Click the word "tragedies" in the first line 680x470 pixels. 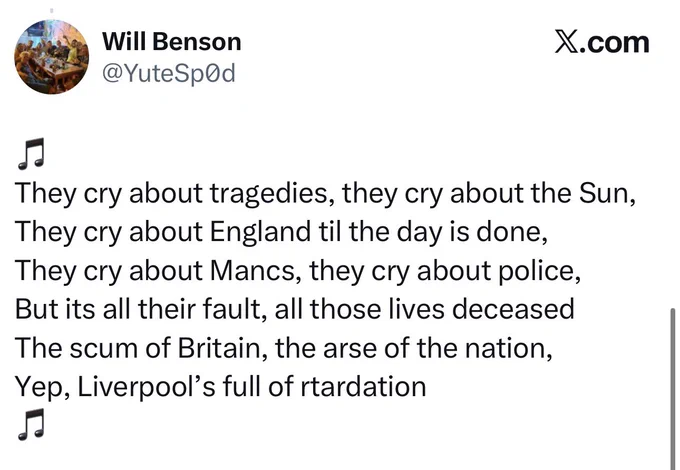pyautogui.click(x=269, y=193)
